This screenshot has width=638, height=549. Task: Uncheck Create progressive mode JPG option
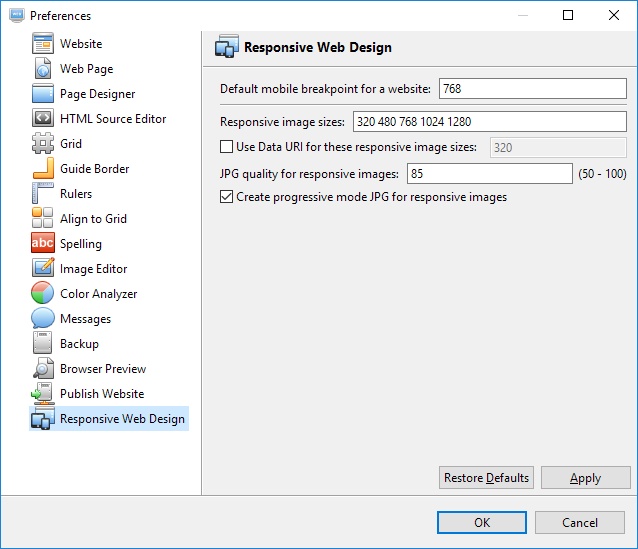point(227,197)
